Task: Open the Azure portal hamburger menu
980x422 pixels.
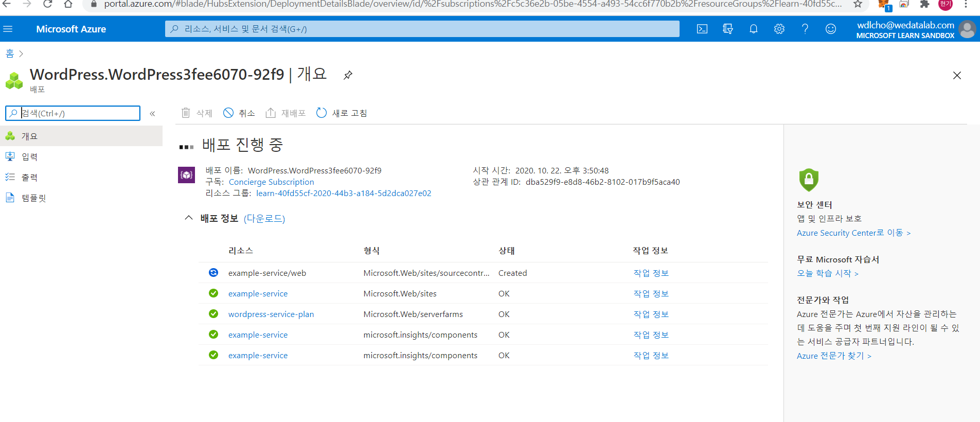Action: click(8, 29)
